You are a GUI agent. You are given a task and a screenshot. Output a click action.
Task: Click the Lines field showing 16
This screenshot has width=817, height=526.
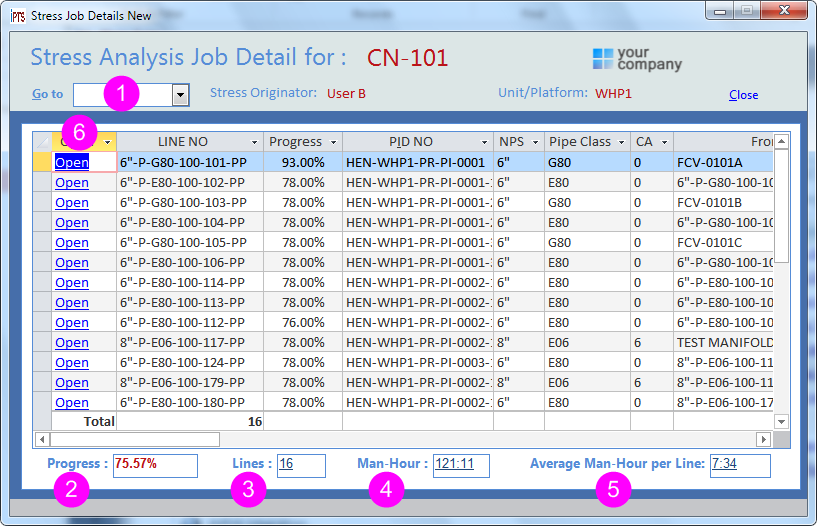(301, 466)
